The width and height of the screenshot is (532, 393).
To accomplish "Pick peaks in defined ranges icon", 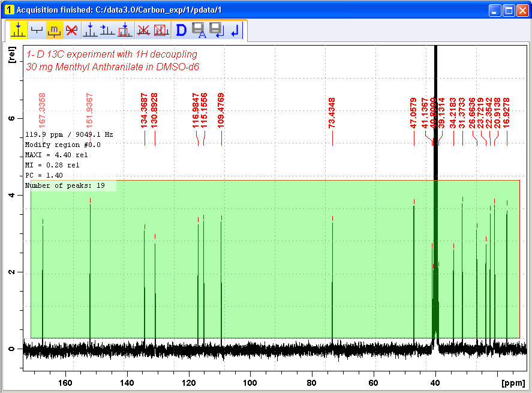I will 125,30.
